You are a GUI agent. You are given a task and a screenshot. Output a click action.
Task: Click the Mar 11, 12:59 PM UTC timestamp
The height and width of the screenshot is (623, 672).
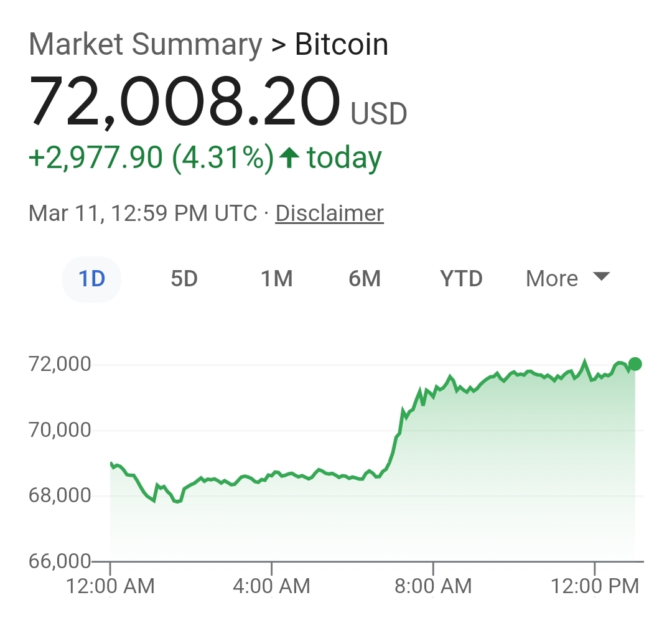pyautogui.click(x=142, y=213)
